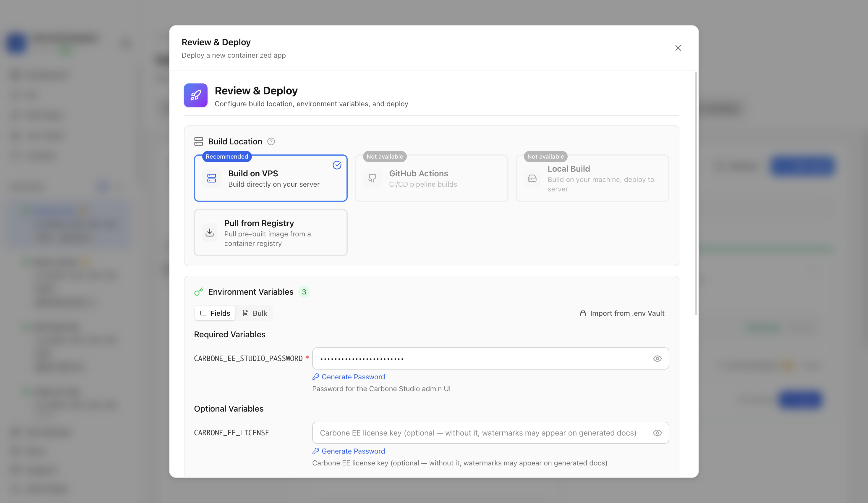
Task: Generate Password for the studio password field
Action: click(349, 377)
